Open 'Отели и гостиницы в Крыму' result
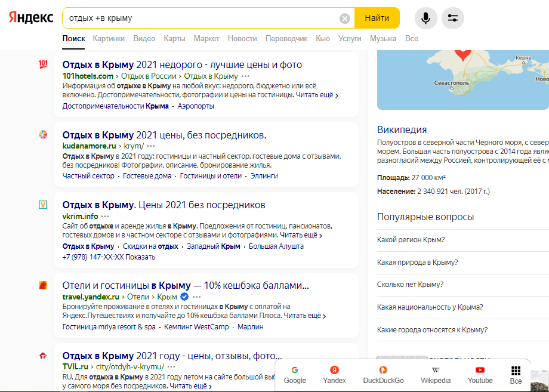This screenshot has height=392, width=549. 186,286
